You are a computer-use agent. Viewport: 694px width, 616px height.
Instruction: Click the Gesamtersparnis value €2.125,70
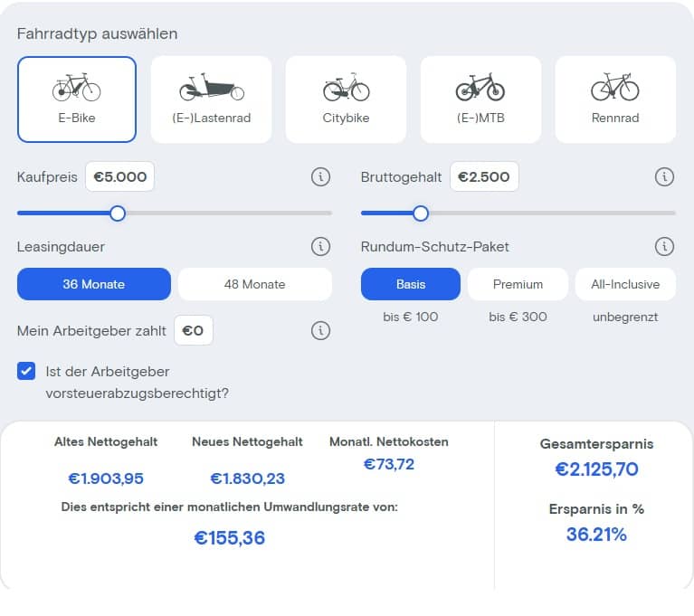596,469
